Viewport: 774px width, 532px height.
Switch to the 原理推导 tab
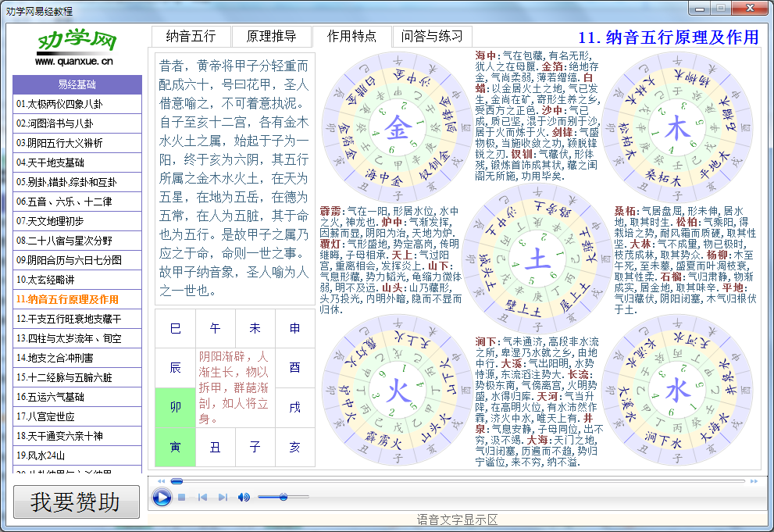click(273, 36)
